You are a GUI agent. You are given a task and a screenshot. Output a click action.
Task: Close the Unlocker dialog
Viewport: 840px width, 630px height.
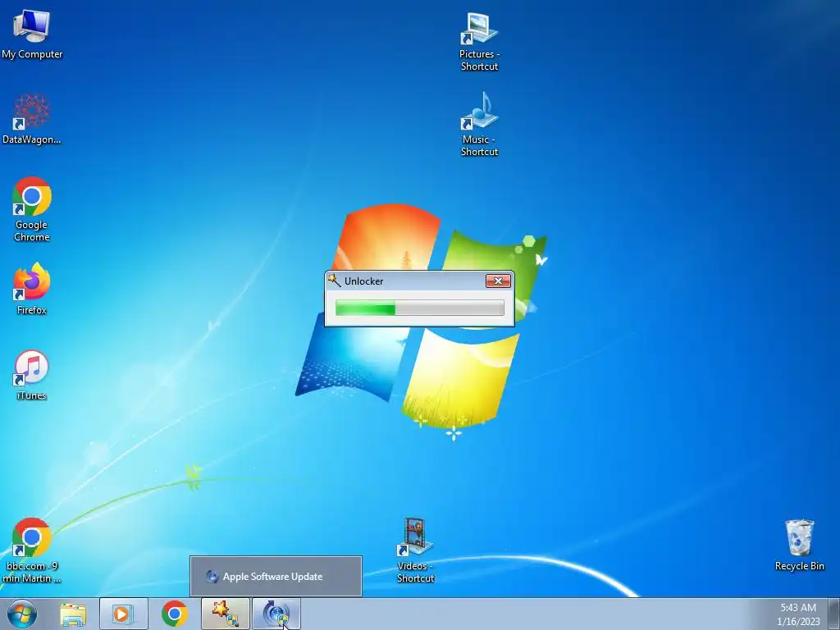(x=498, y=281)
